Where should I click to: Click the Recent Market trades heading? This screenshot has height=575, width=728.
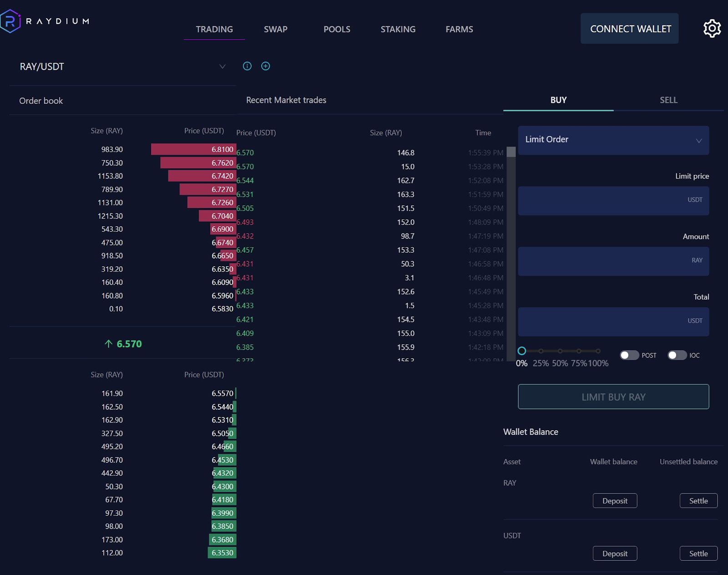pos(286,100)
